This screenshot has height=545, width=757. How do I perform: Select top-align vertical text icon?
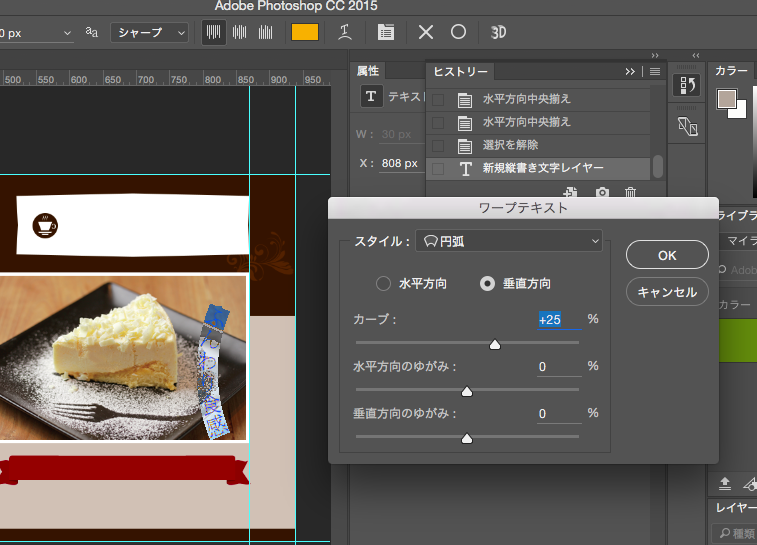click(x=213, y=32)
